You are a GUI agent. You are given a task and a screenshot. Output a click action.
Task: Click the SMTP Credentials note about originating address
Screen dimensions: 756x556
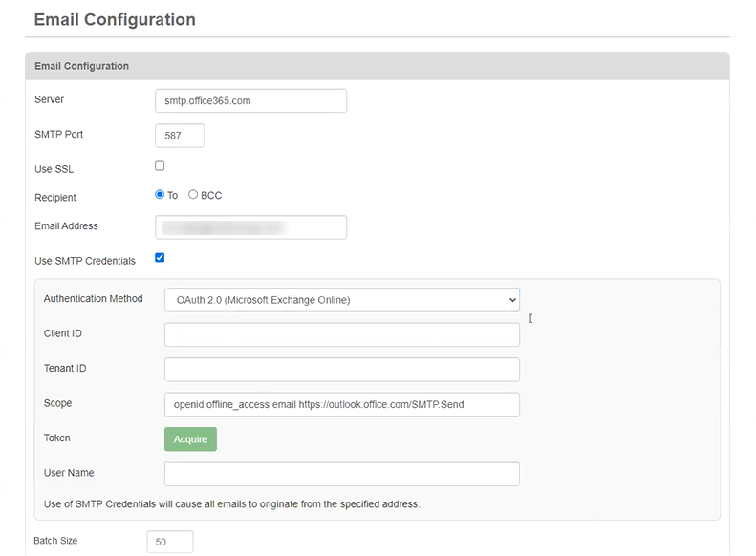(232, 503)
